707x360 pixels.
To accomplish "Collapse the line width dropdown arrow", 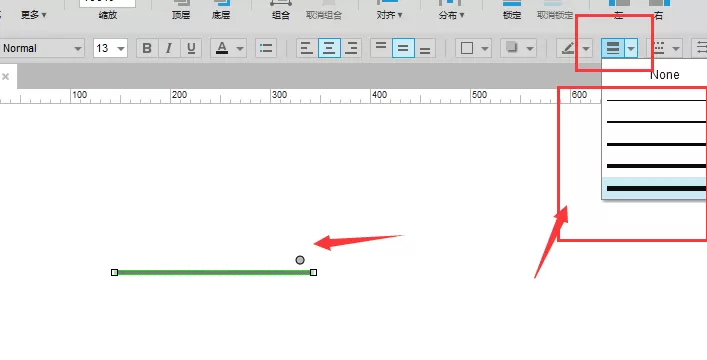I will (631, 48).
